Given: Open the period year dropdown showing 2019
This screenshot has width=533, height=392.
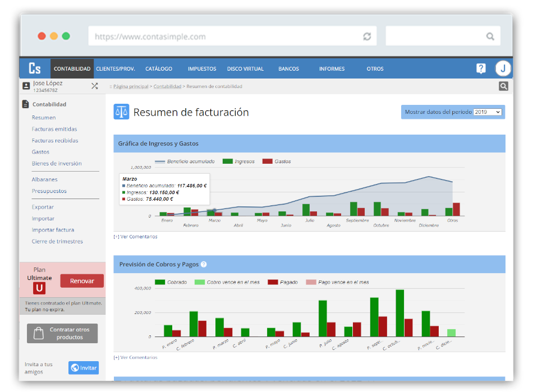Looking at the screenshot, I should (487, 112).
